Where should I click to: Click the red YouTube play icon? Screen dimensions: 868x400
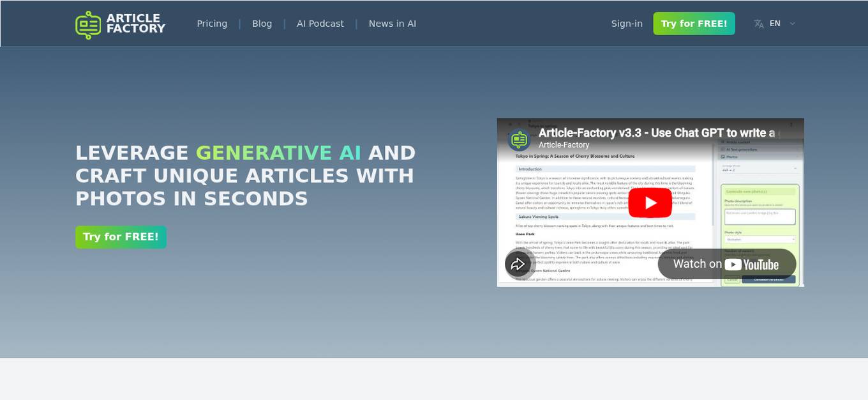650,203
